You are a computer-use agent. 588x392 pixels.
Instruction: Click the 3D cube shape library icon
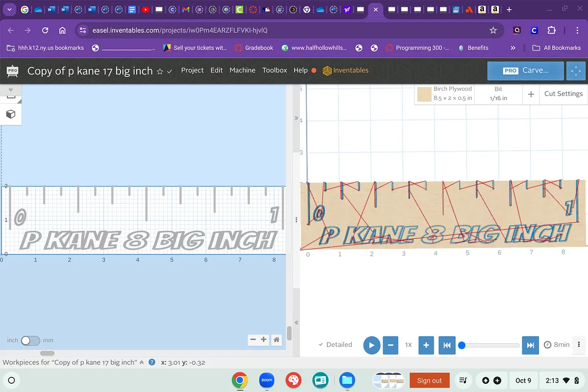pyautogui.click(x=11, y=114)
